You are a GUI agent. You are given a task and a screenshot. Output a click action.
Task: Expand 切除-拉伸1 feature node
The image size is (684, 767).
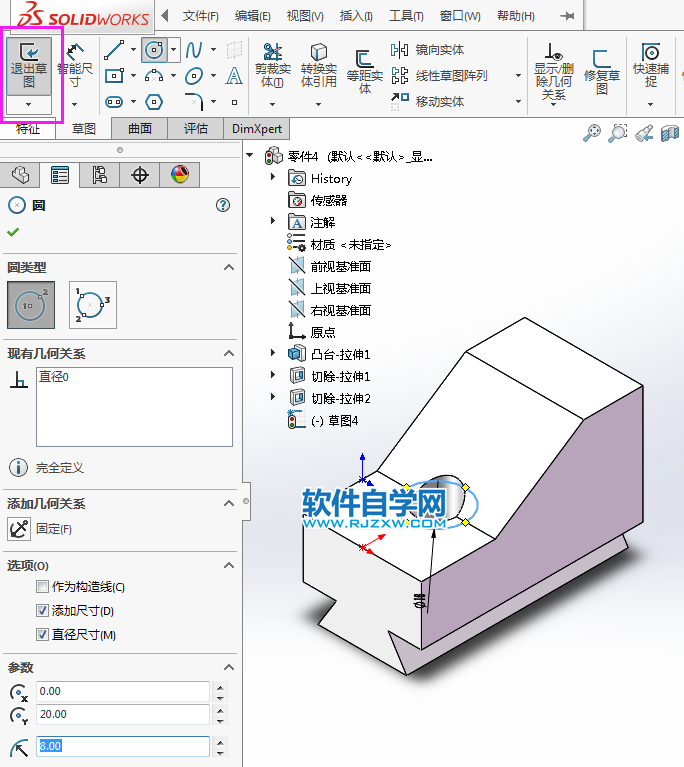pyautogui.click(x=273, y=375)
